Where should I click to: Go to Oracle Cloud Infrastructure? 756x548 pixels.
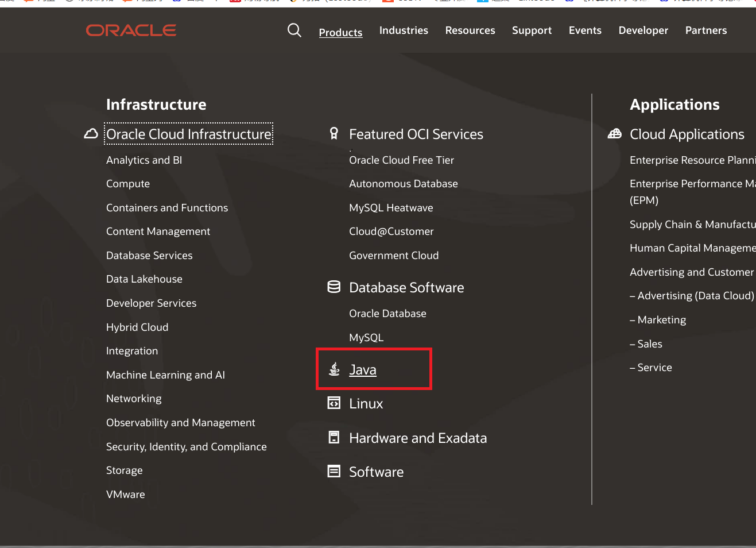tap(189, 134)
